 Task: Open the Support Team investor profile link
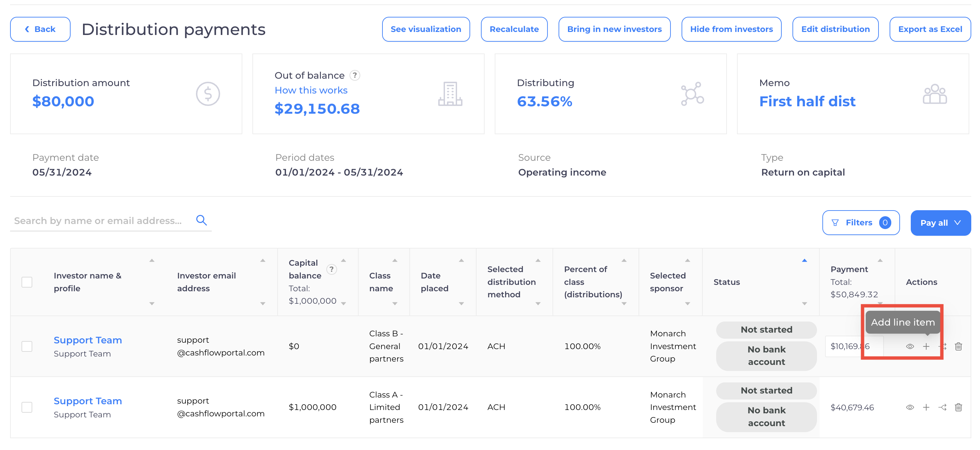click(88, 340)
